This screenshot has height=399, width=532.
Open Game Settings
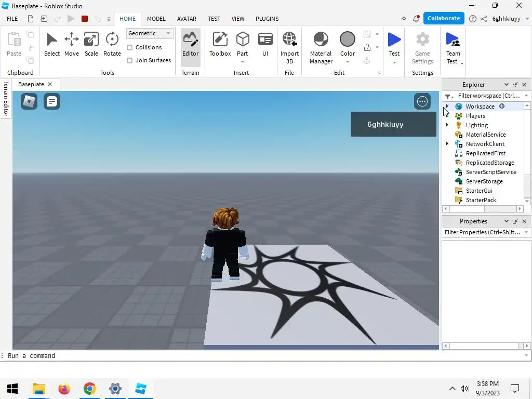pos(422,47)
